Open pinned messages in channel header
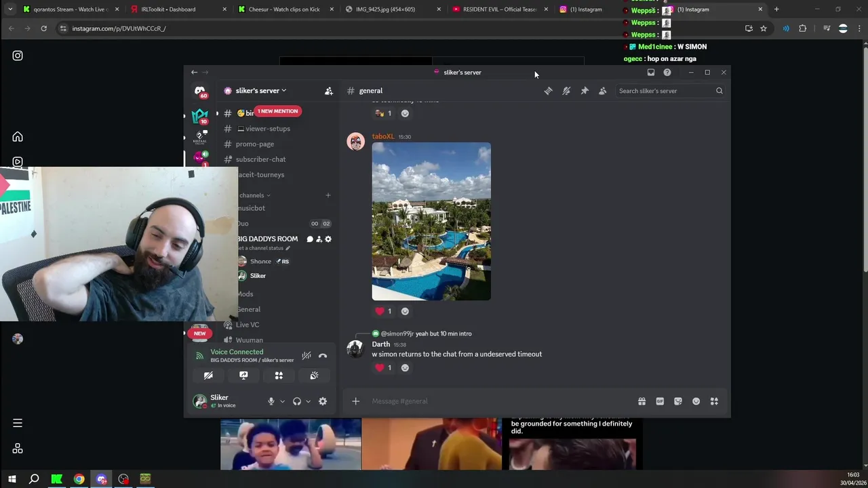This screenshot has width=868, height=488. click(585, 91)
